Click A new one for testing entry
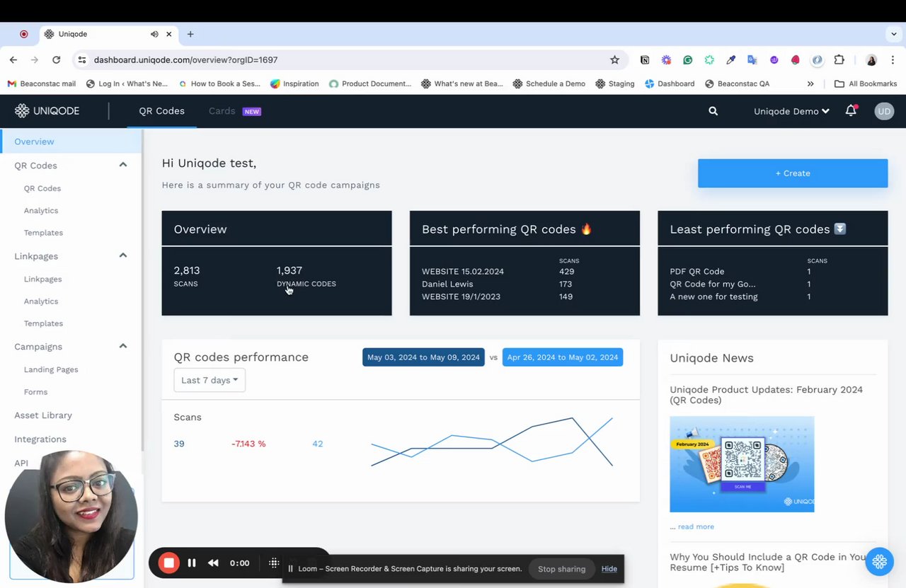Image resolution: width=906 pixels, height=588 pixels. pyautogui.click(x=713, y=296)
